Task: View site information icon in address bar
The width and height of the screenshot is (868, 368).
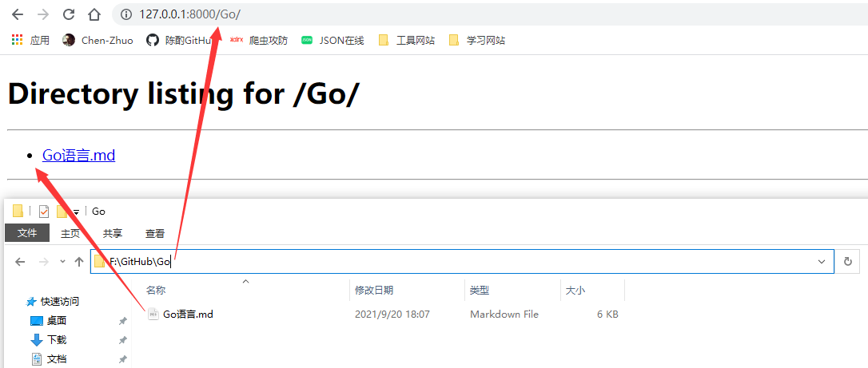Action: coord(125,14)
